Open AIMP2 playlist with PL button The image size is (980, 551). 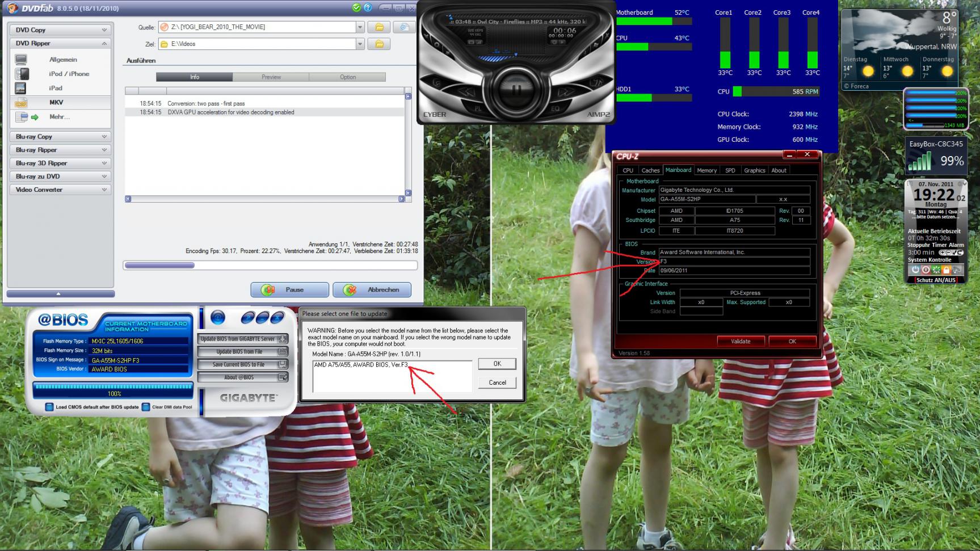478,108
